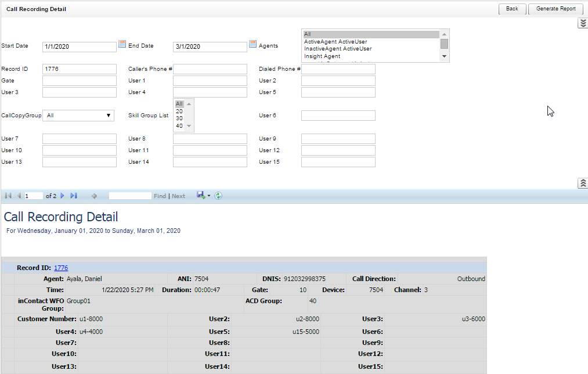Collapse the parameters area with the double-up arrow
This screenshot has height=374, width=588.
pos(582,183)
